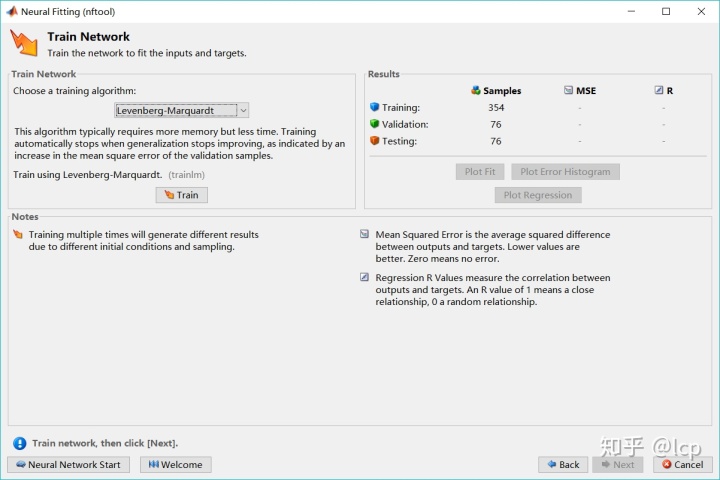The width and height of the screenshot is (720, 480).
Task: Cancel the Neural Fitting wizard
Action: 683,464
